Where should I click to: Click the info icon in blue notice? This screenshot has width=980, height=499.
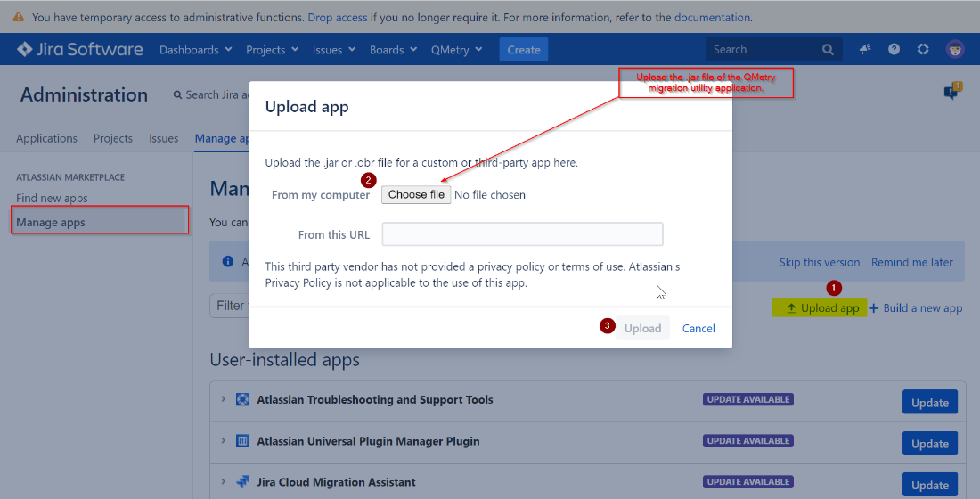tap(227, 261)
